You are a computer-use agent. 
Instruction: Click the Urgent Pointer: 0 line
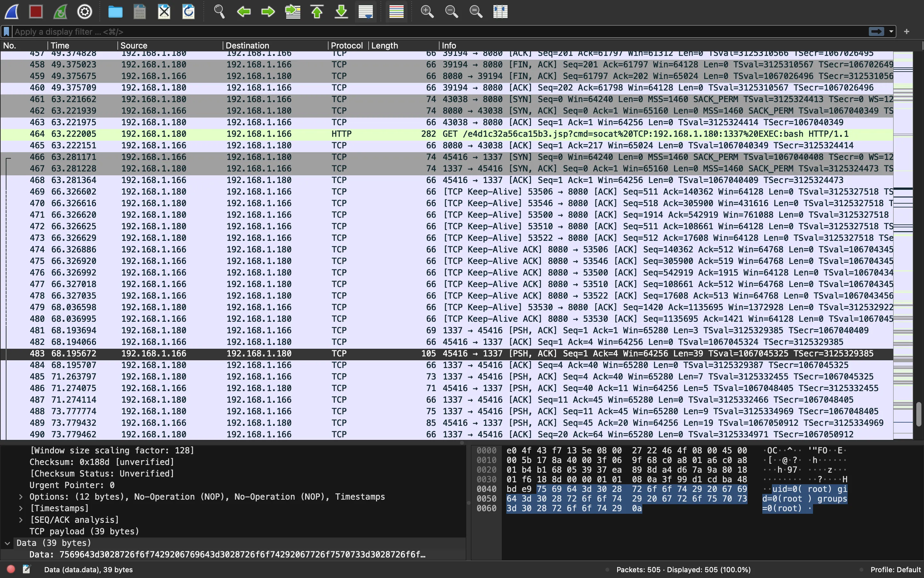click(x=72, y=485)
